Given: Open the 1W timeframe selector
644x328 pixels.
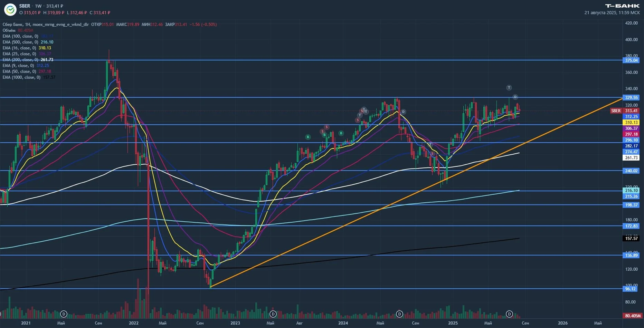Looking at the screenshot, I should point(38,6).
